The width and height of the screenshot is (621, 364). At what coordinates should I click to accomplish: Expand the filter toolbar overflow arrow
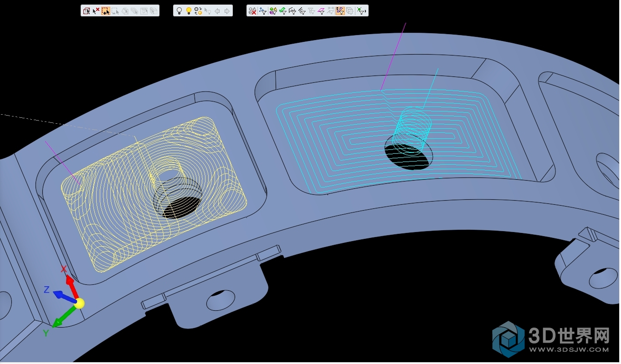pos(366,11)
